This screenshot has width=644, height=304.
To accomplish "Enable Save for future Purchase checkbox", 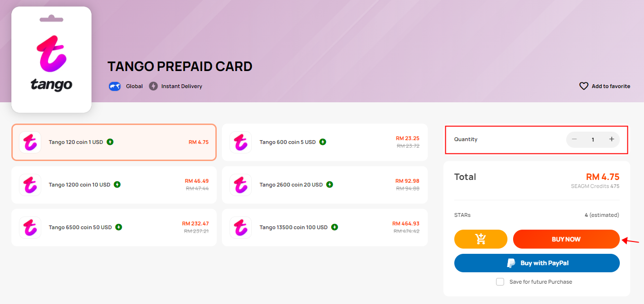I will [500, 282].
